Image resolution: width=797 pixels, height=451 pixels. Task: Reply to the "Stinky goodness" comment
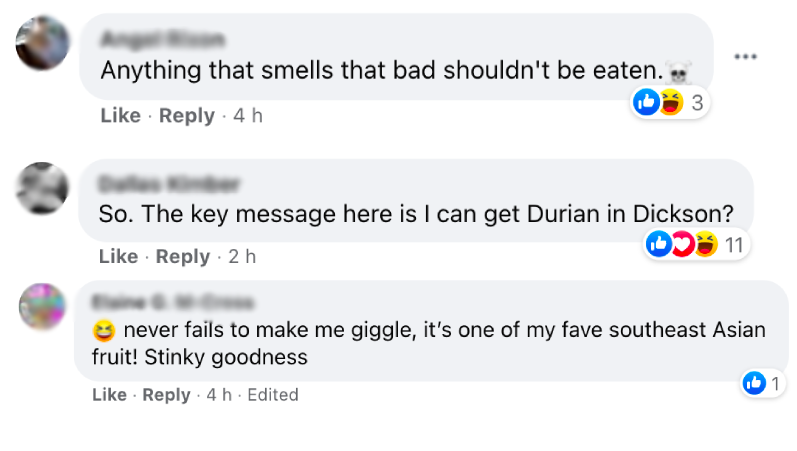tap(166, 395)
